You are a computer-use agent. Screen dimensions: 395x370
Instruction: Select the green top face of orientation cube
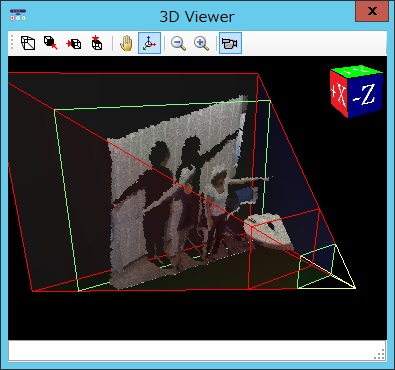(x=357, y=70)
